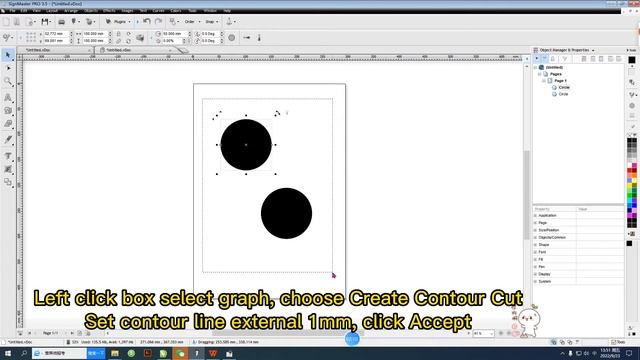
Task: Click the Undo arrow icon
Action: (147, 21)
